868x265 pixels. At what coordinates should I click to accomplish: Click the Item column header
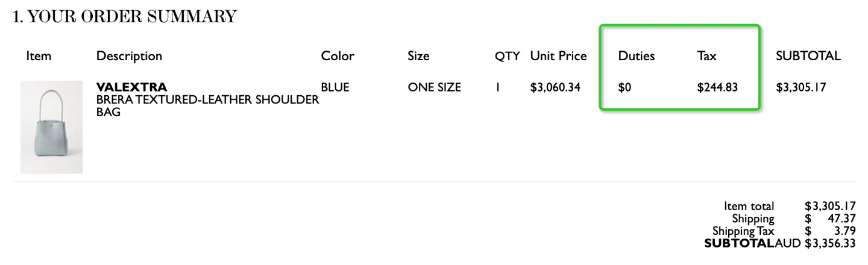tap(39, 57)
